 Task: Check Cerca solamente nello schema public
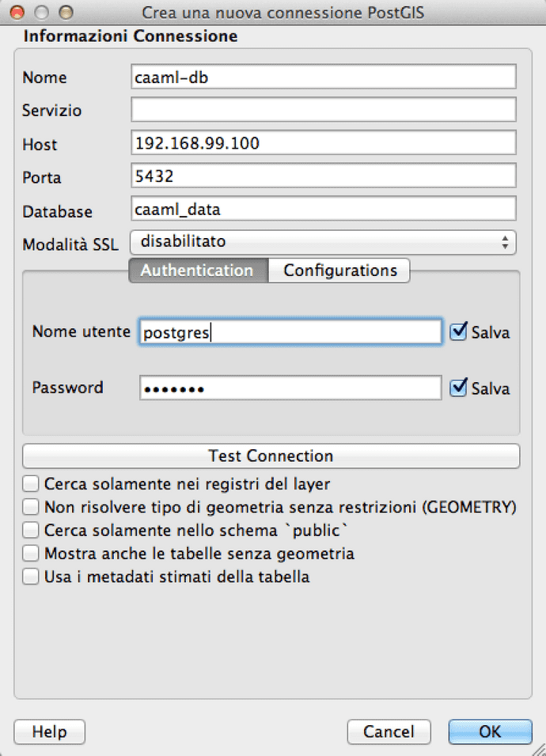(30, 529)
